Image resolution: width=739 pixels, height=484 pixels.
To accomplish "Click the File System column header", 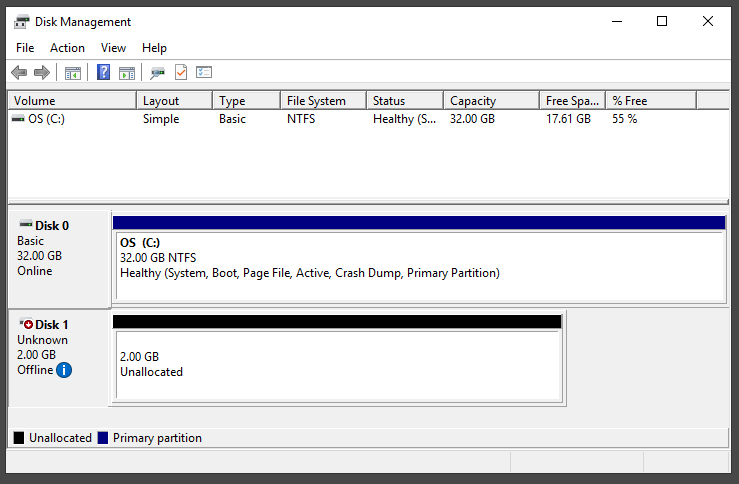I will pyautogui.click(x=322, y=100).
